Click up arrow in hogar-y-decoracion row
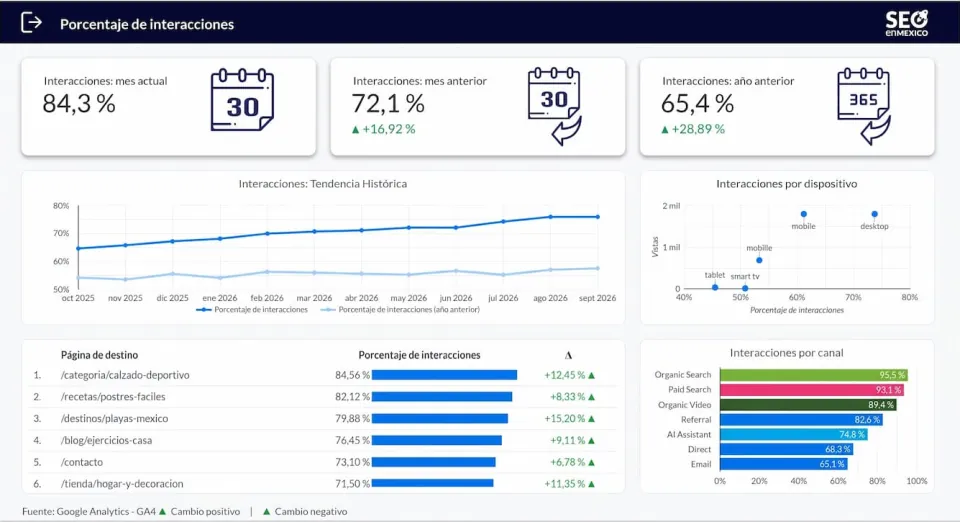Image resolution: width=960 pixels, height=522 pixels. click(591, 484)
